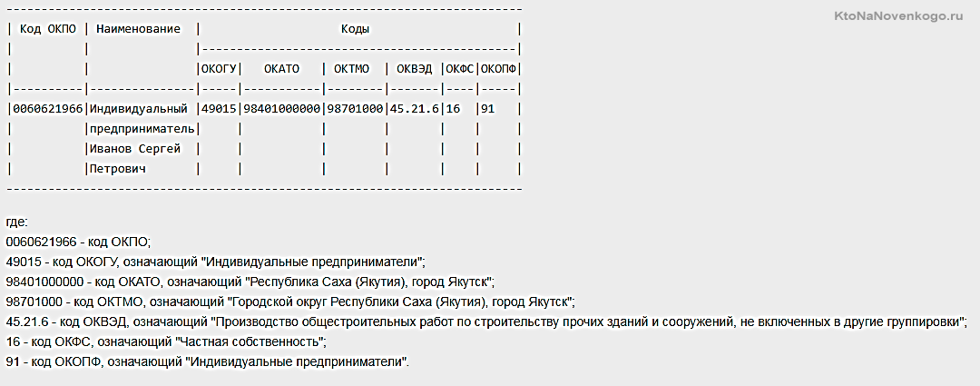This screenshot has width=980, height=386.
Task: Click the 'Частная собственность' explanation line
Action: [167, 342]
